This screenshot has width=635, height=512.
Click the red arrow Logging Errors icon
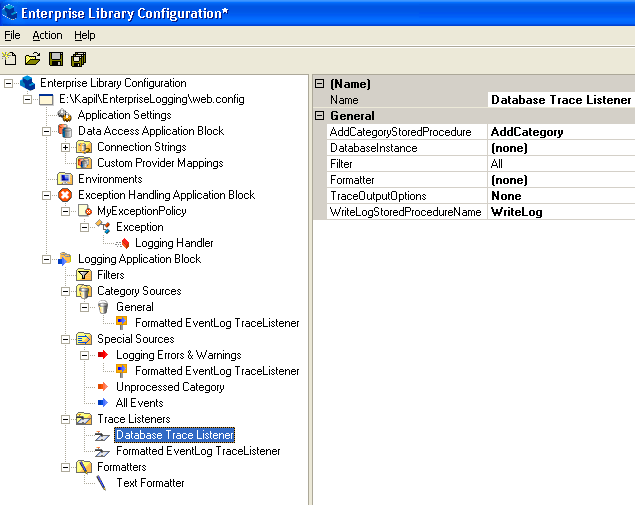103,355
